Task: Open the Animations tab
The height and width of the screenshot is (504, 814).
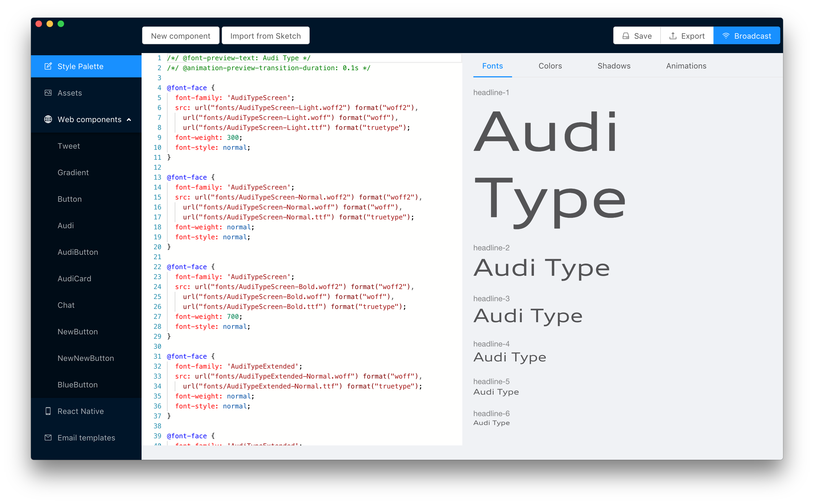Action: [x=686, y=66]
